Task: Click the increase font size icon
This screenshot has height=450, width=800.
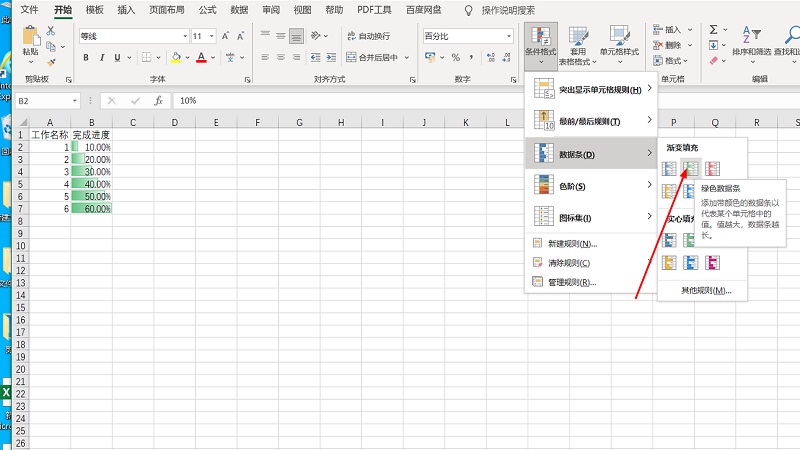Action: (227, 36)
